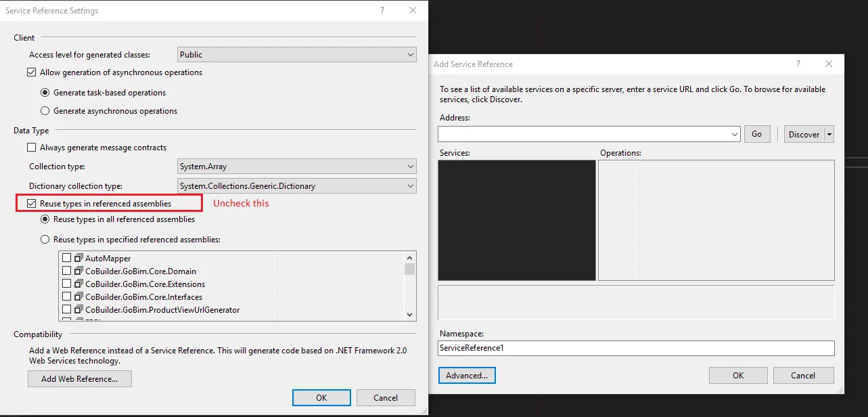This screenshot has height=417, width=868.
Task: Click the help question mark in Add Service Reference
Action: pos(798,64)
